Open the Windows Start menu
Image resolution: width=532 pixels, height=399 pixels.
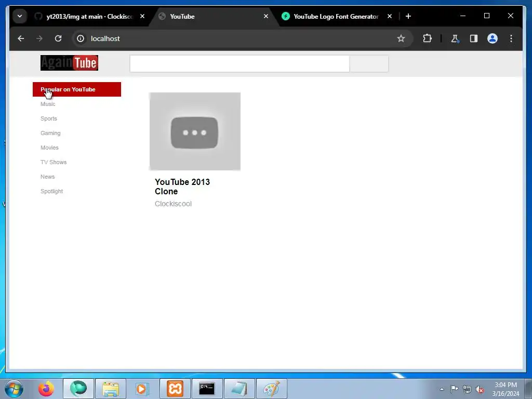click(x=14, y=389)
